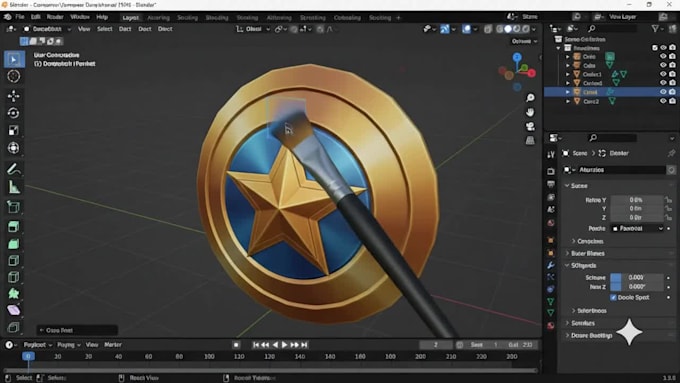
Task: Open the Marker menu in timeline
Action: pos(113,345)
